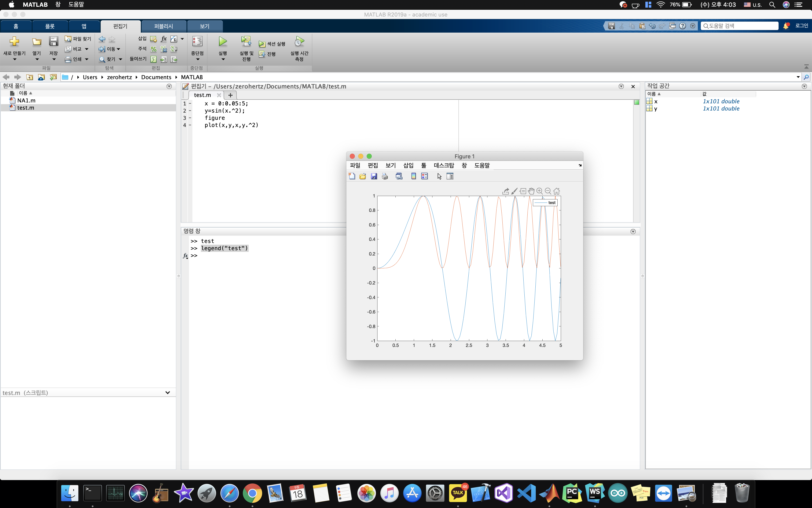Expand the Compare (비교) dropdown arrow
Image resolution: width=812 pixels, height=508 pixels.
coord(86,49)
